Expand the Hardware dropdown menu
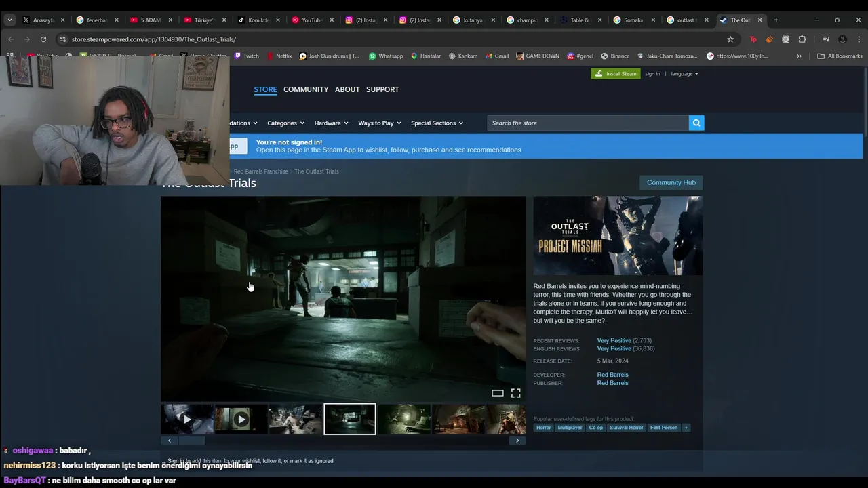Image resolution: width=868 pixels, height=488 pixels. click(331, 123)
